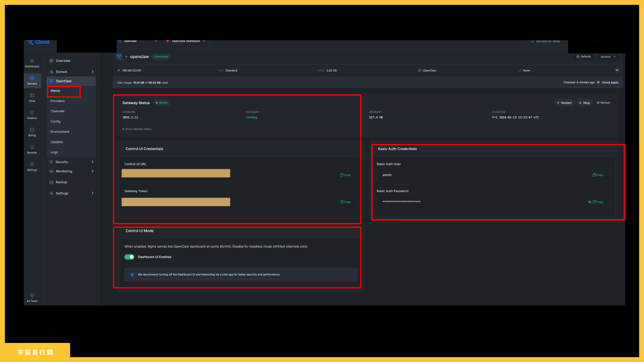Copy the Basic Auth User admin
The width and height of the screenshot is (644, 362).
597,175
